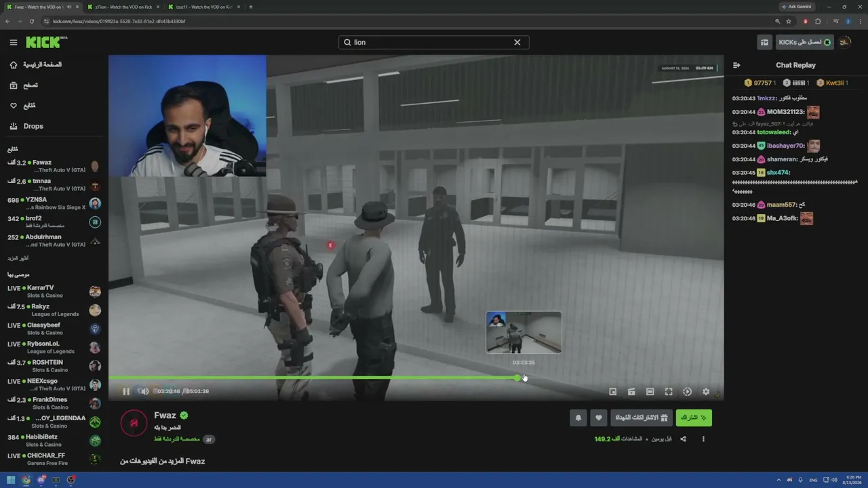Open a new browser tab

click(x=251, y=7)
